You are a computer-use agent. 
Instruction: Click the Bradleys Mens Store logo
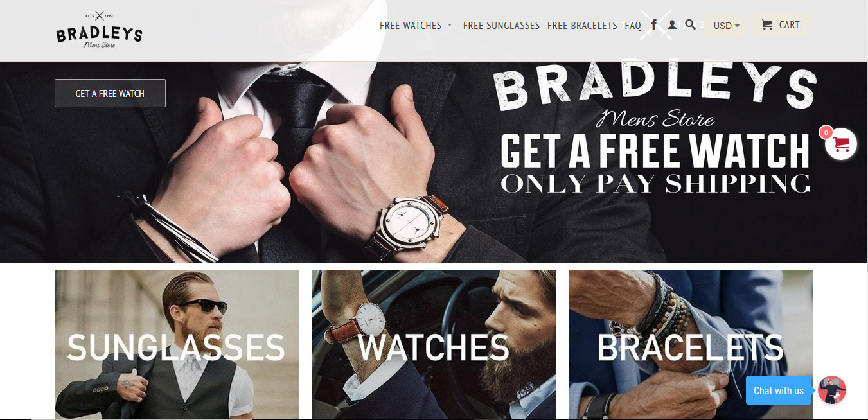click(x=99, y=30)
